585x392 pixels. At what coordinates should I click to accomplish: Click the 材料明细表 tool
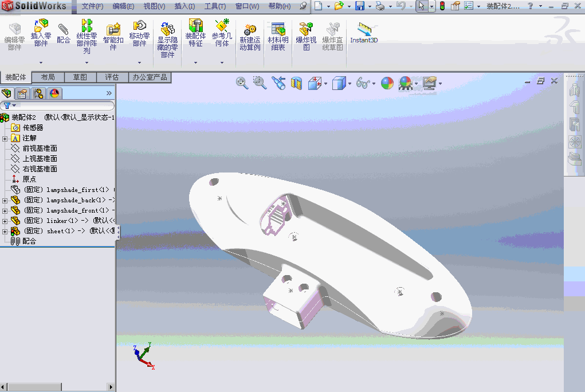tap(278, 34)
